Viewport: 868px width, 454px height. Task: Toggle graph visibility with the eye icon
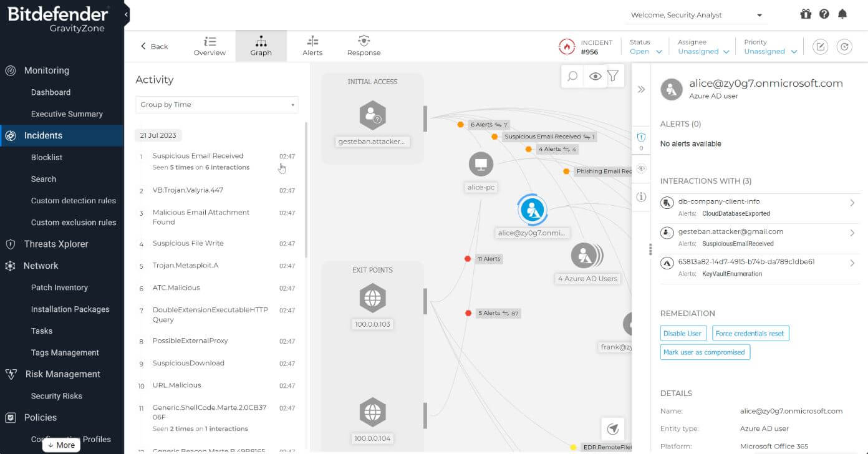[x=595, y=76]
